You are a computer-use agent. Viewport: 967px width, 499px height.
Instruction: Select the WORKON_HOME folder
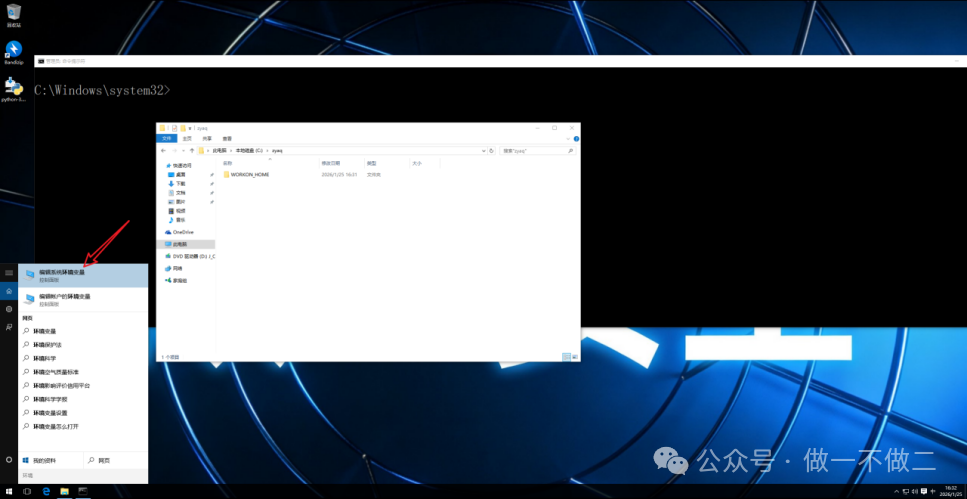[x=246, y=175]
